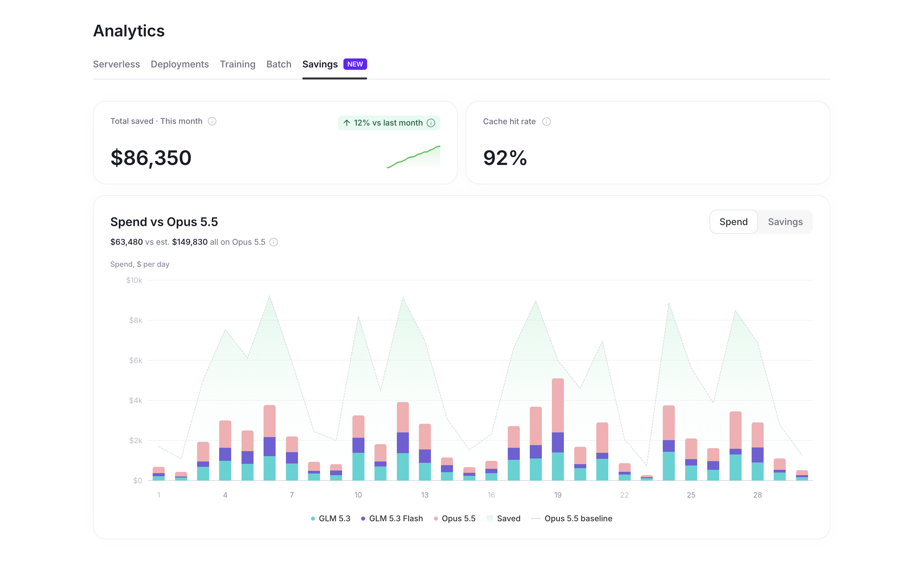Click the $10k axis label

click(134, 280)
